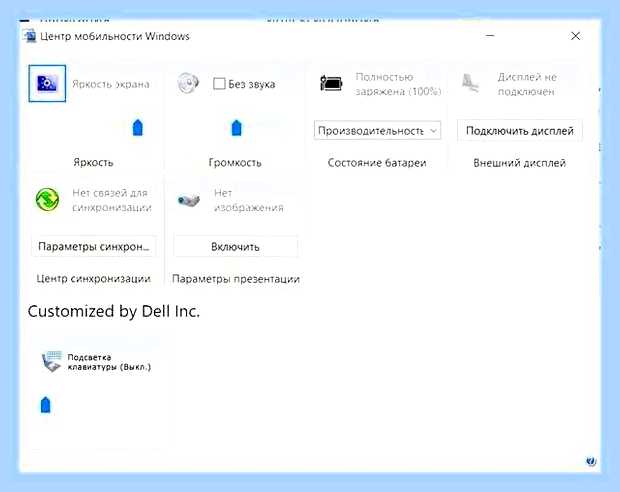Click the projector presentation icon

point(189,200)
